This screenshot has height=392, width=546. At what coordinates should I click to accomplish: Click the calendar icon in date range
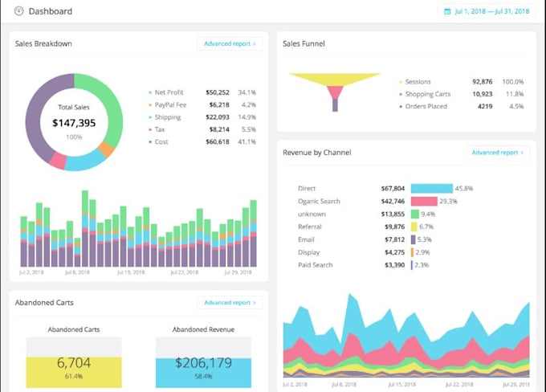[447, 11]
